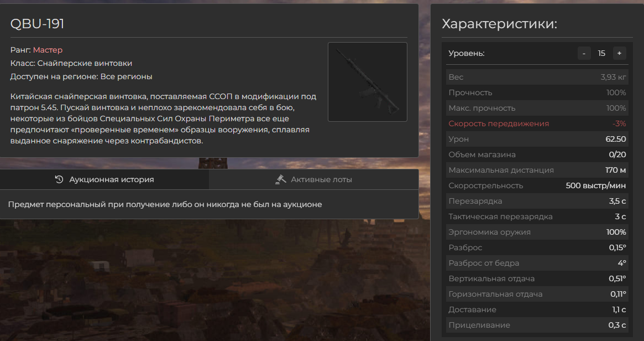
Task: Click the QBU-191 title
Action: pyautogui.click(x=37, y=24)
